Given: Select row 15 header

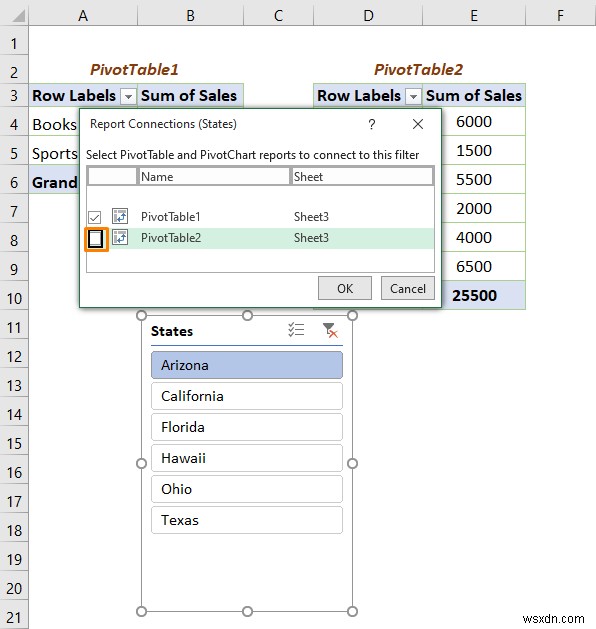Looking at the screenshot, I should coord(14,443).
